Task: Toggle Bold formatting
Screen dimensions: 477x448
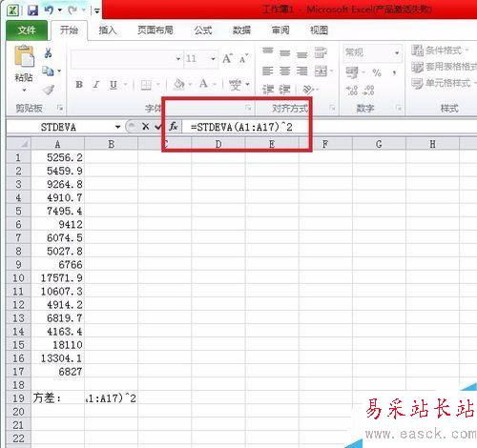Action: (79, 85)
